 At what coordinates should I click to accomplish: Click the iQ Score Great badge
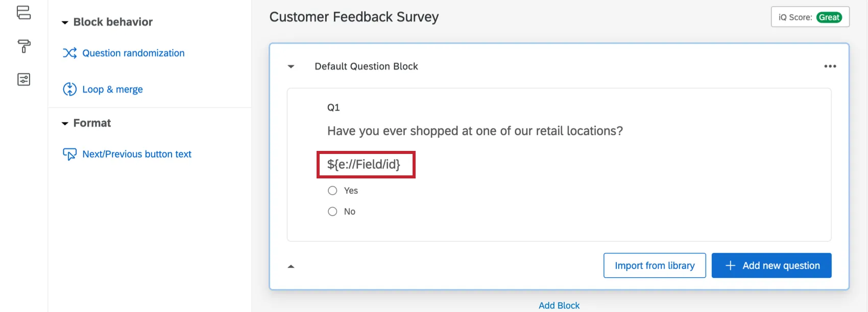tap(830, 17)
